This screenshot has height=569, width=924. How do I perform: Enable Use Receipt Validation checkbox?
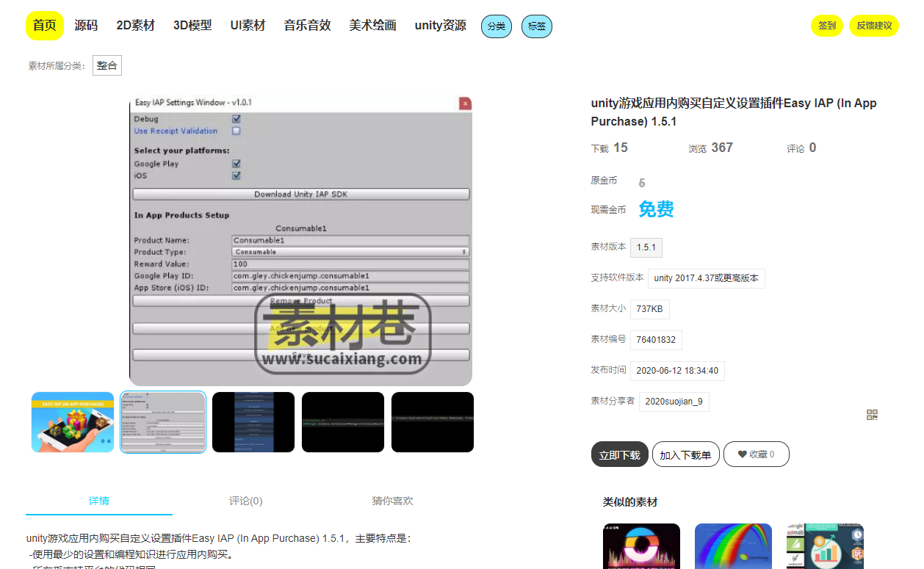coord(237,131)
